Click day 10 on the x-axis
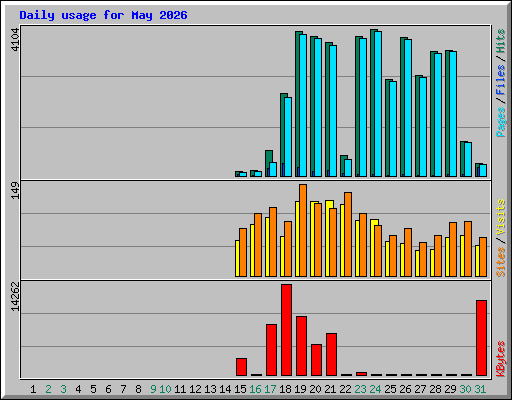Image resolution: width=512 pixels, height=400 pixels. (x=165, y=389)
